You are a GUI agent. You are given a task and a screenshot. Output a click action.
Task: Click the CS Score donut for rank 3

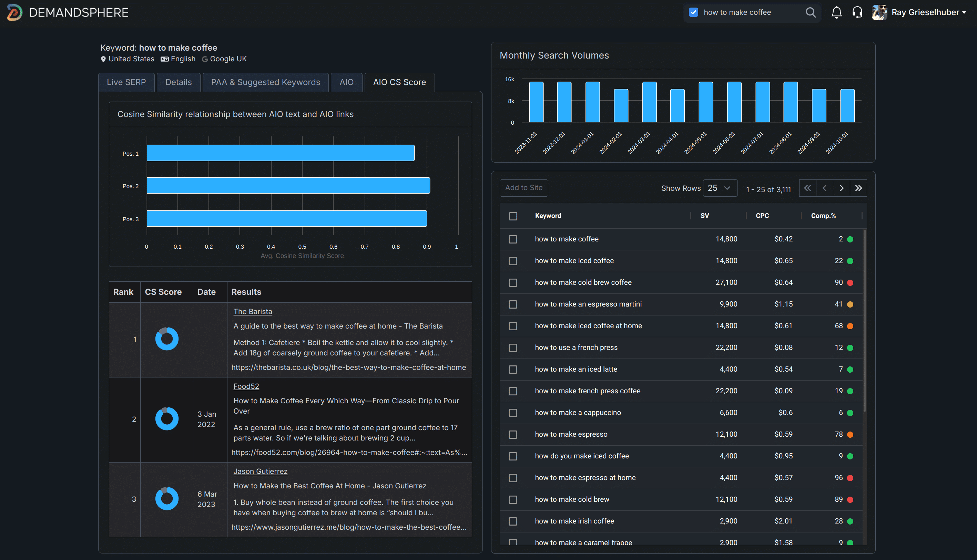tap(166, 499)
